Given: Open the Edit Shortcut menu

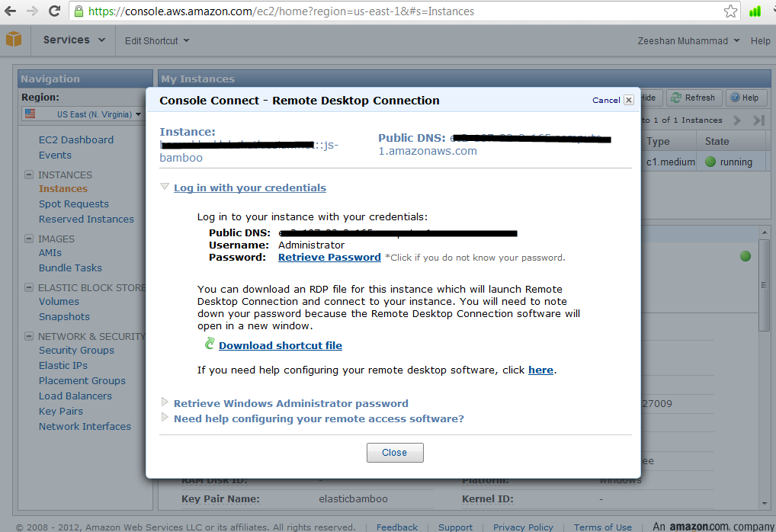Looking at the screenshot, I should click(156, 41).
